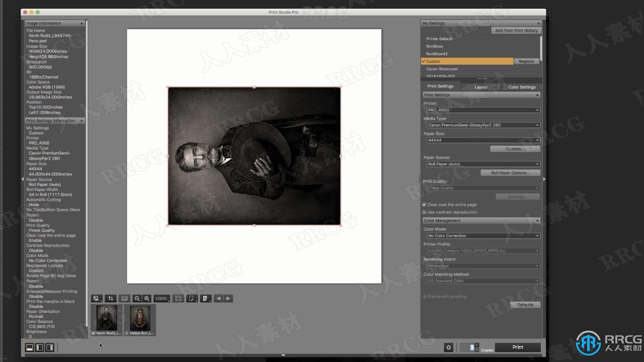
Task: Activate the crop tool
Action: (110, 298)
